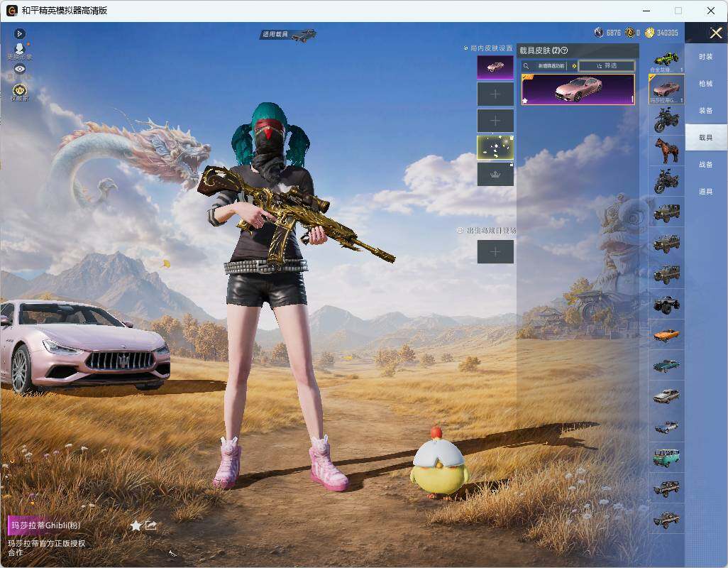The width and height of the screenshot is (728, 568).
Task: Click the share icon beside the skin name
Action: click(150, 525)
